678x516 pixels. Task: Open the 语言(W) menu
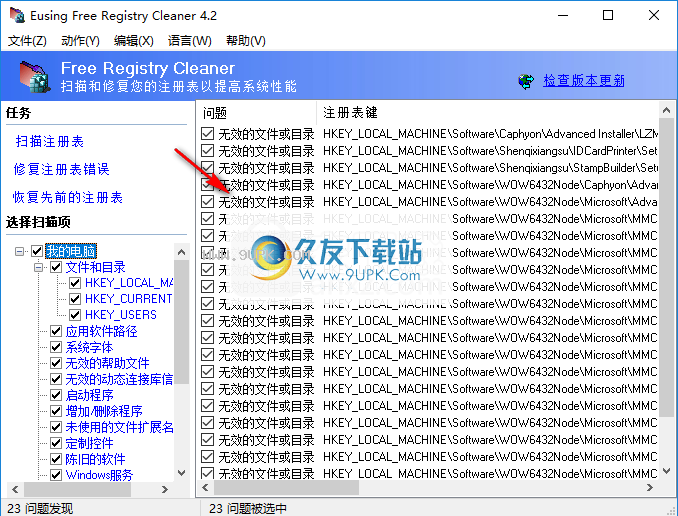[x=190, y=41]
